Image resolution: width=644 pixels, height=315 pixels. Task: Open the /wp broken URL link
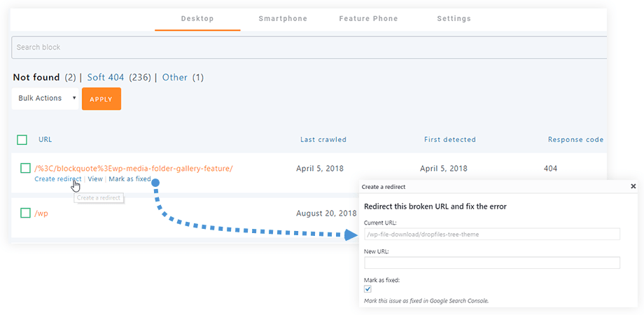click(41, 213)
